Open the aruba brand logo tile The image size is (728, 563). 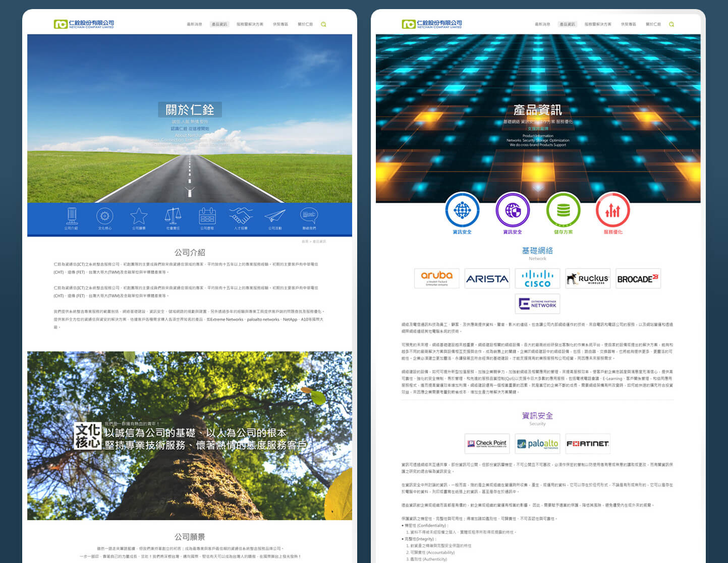coord(436,278)
